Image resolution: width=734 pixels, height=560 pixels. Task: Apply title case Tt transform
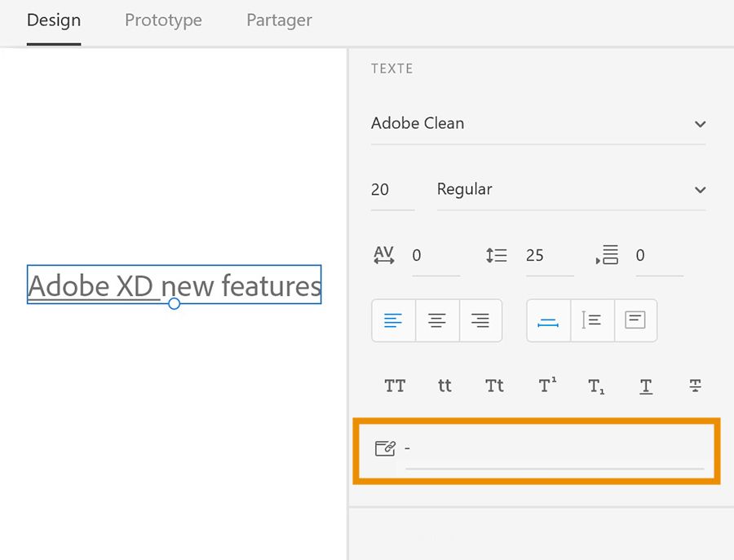pos(495,386)
